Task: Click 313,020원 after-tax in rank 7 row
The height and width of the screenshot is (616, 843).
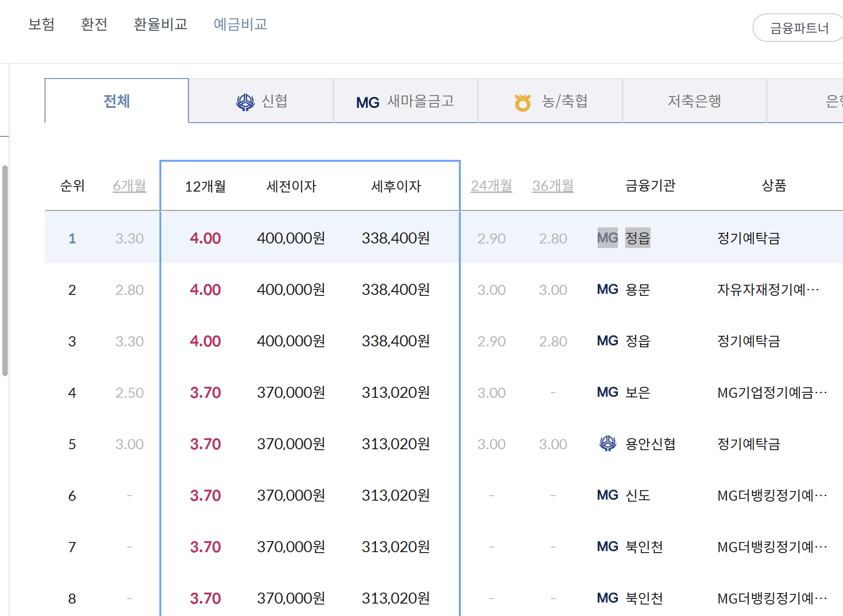Action: (x=396, y=547)
